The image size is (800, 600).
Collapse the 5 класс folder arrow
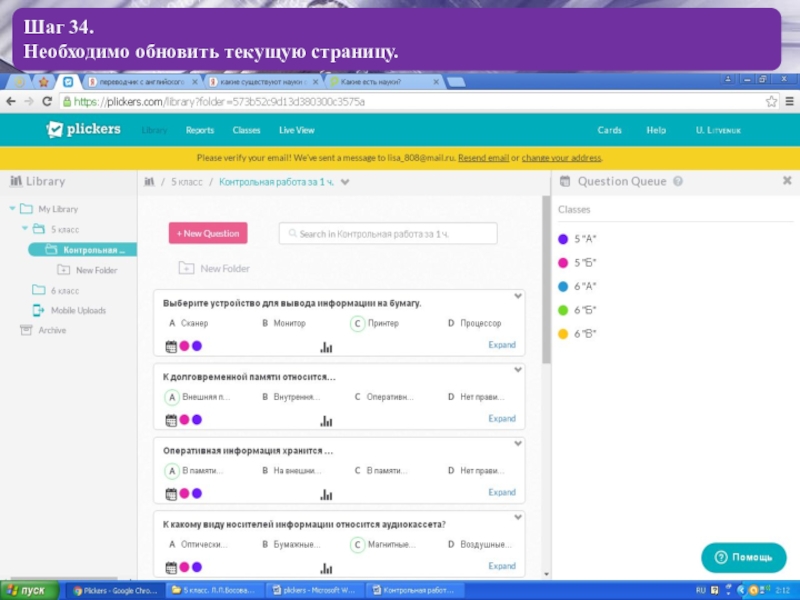24,228
